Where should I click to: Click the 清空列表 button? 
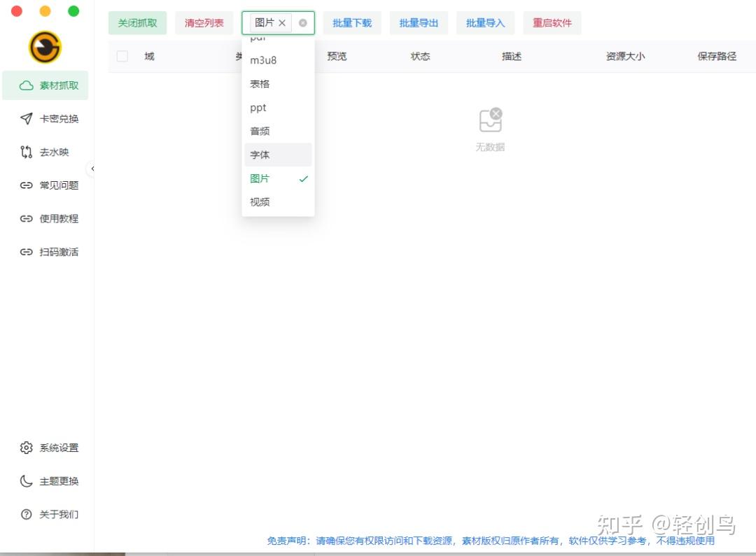click(204, 22)
